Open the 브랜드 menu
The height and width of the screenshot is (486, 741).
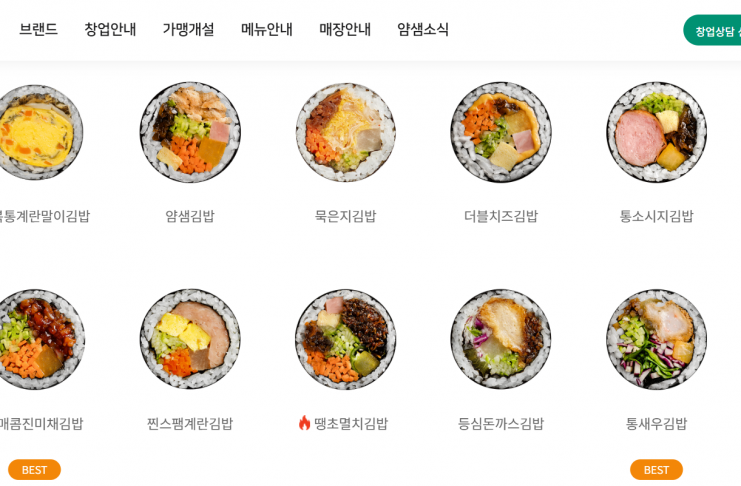pos(38,29)
